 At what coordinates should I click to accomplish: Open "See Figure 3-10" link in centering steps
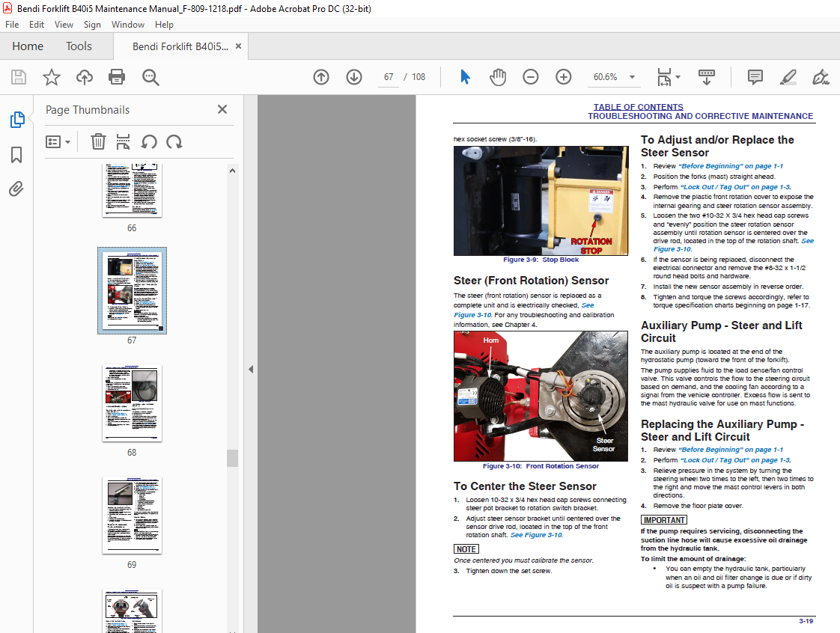click(537, 535)
